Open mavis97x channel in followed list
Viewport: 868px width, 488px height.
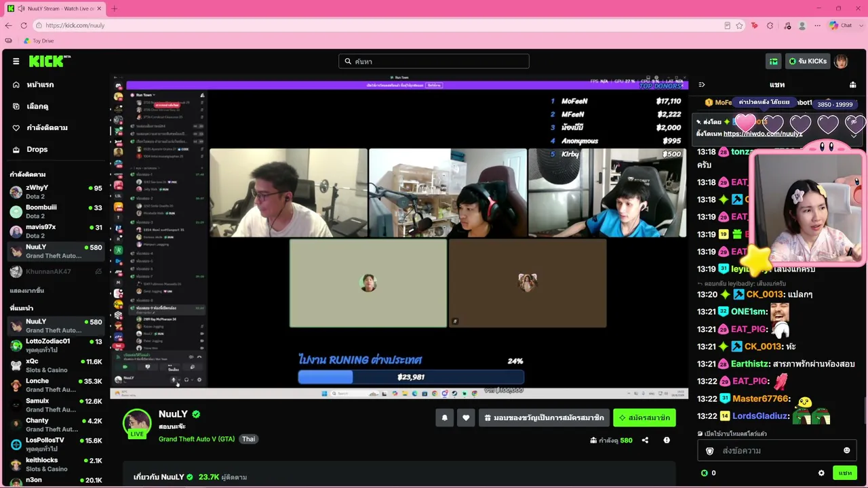[x=56, y=231]
